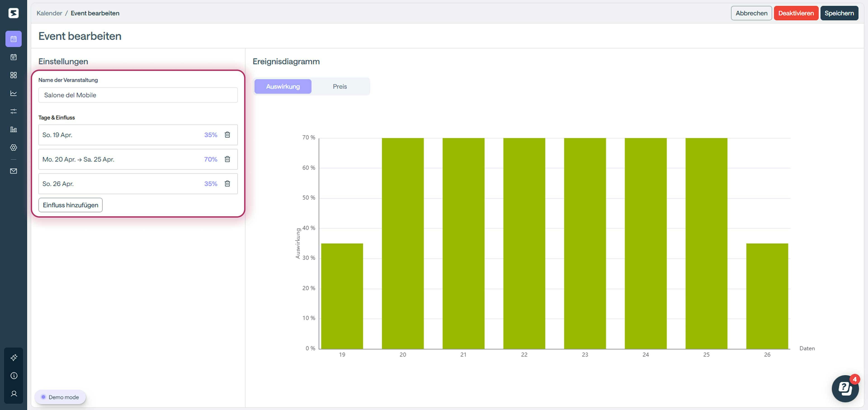The height and width of the screenshot is (410, 868).
Task: Open the settings gear icon in sidebar
Action: (x=14, y=147)
